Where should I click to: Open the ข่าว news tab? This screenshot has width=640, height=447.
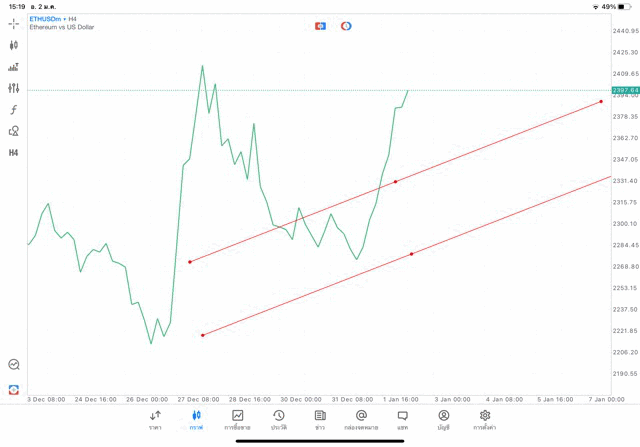click(x=320, y=419)
